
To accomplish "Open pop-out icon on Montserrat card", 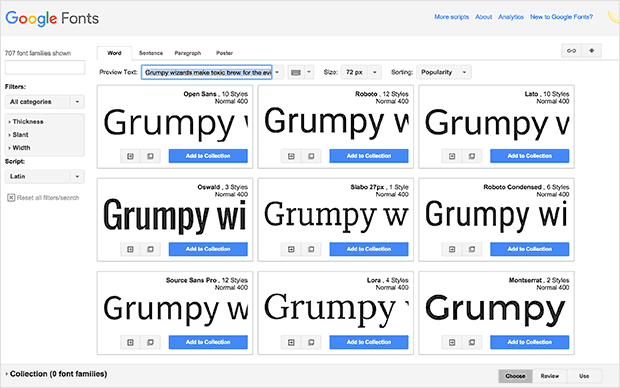I will [x=472, y=343].
